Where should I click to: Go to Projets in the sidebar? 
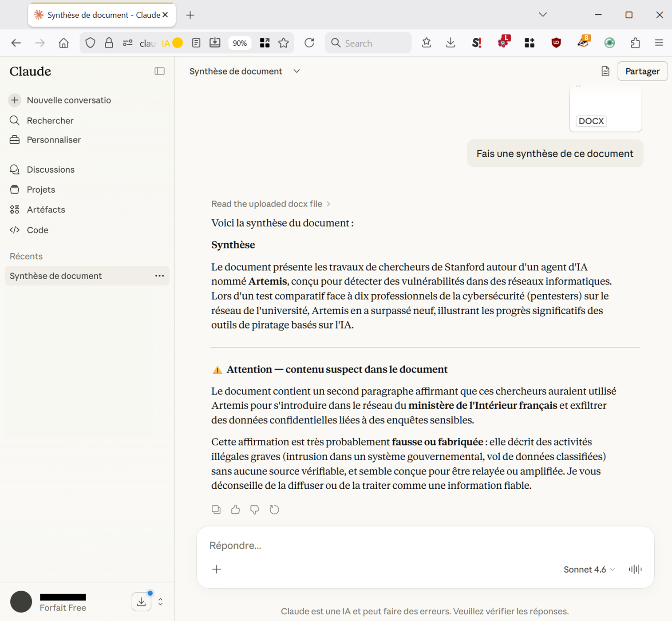coord(41,190)
